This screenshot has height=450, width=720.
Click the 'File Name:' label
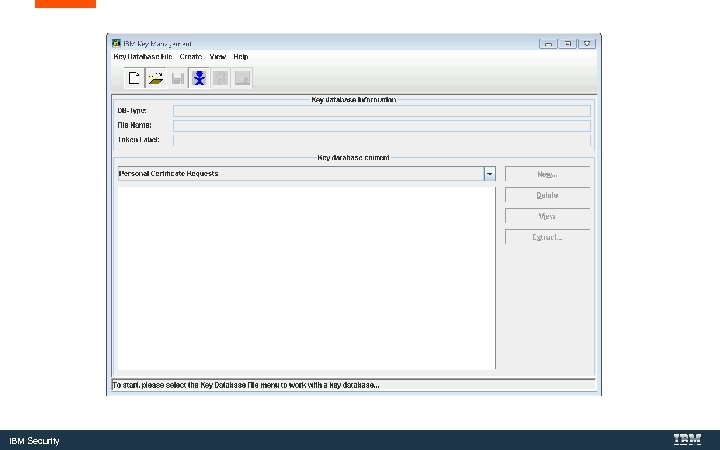135,125
